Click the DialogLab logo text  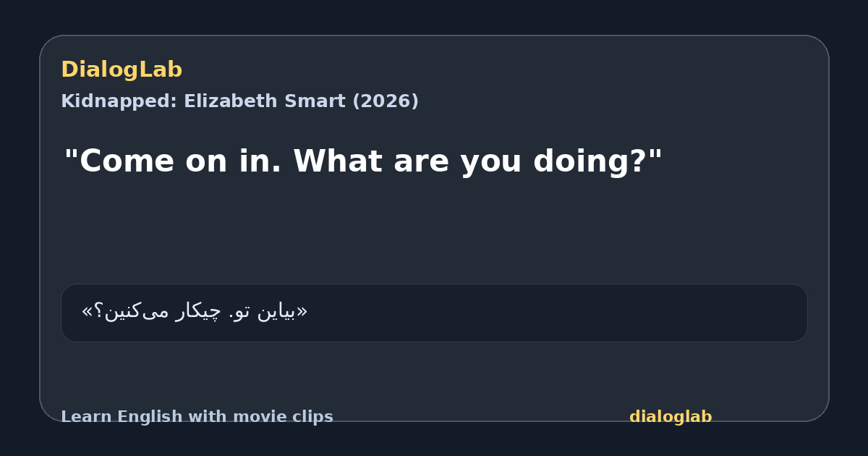(122, 69)
